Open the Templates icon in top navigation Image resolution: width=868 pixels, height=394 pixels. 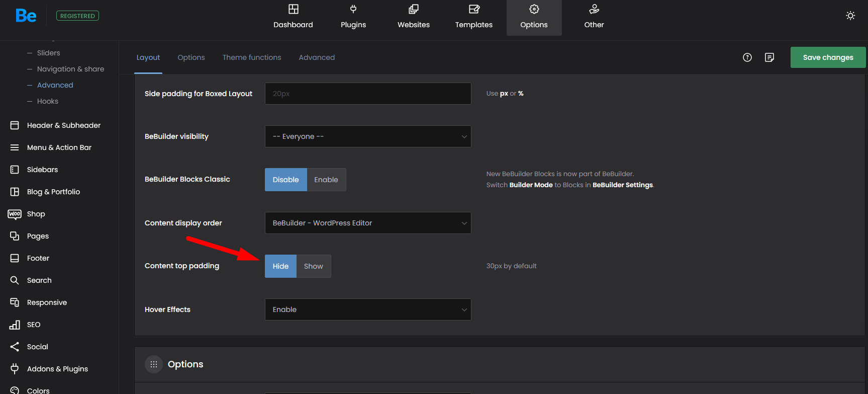[474, 9]
